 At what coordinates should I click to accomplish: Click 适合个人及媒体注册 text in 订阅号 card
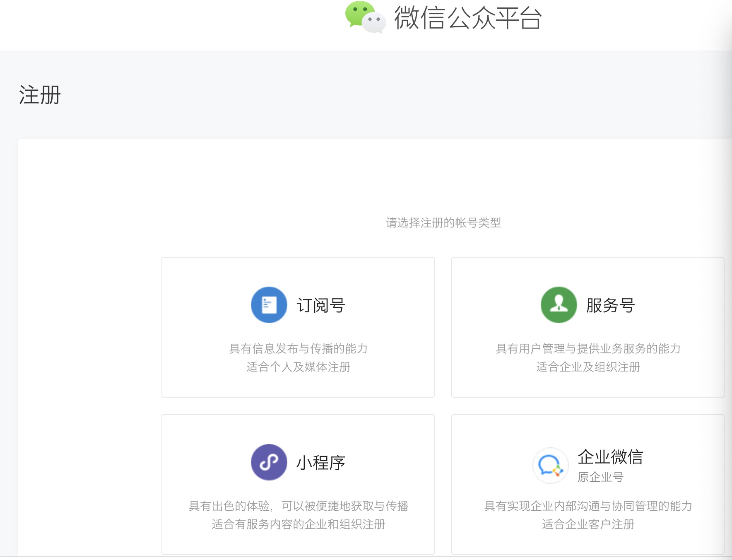tap(299, 367)
